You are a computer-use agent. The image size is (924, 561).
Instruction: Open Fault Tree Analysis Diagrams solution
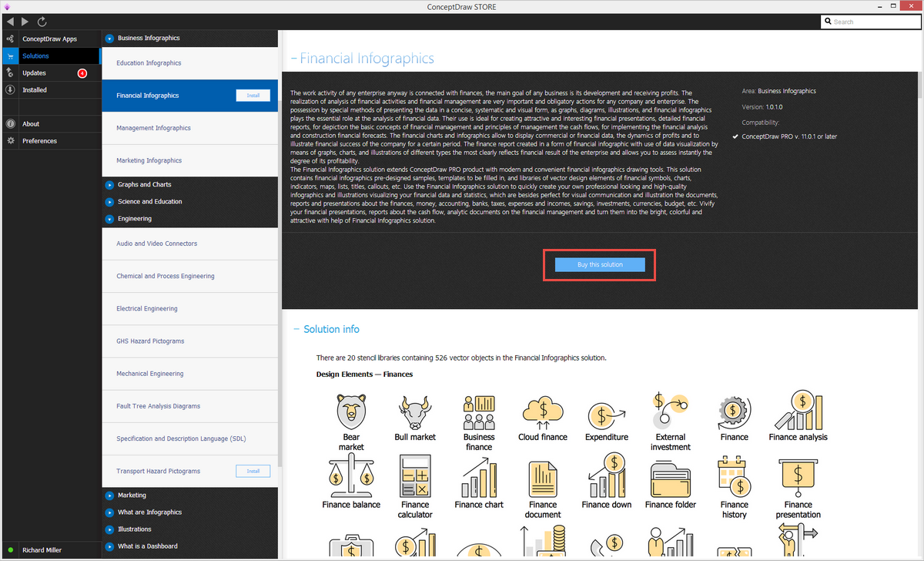(189, 406)
